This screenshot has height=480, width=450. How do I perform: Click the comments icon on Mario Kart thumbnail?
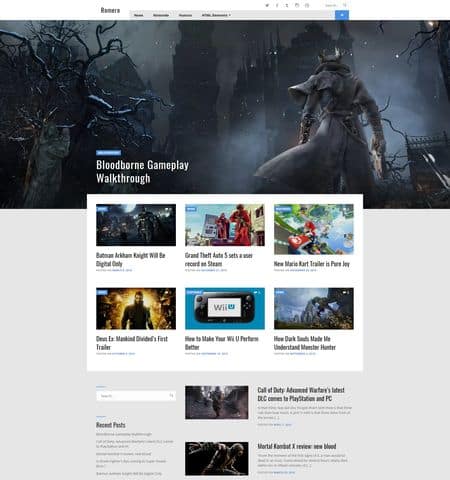[x=346, y=209]
